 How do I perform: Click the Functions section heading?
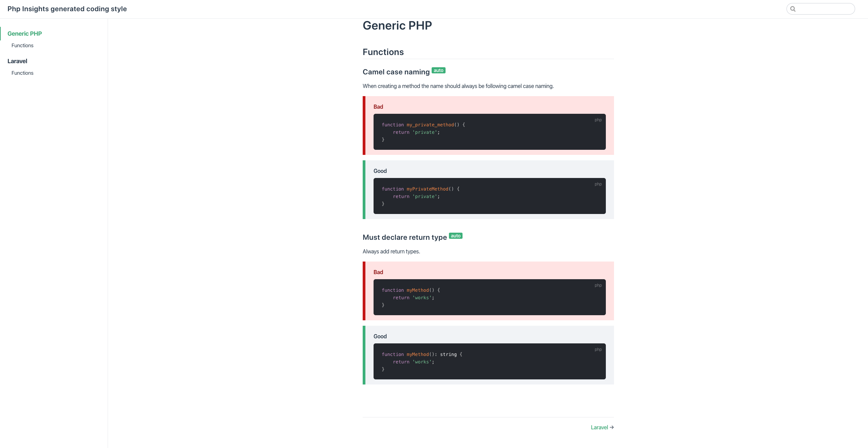[x=383, y=52]
